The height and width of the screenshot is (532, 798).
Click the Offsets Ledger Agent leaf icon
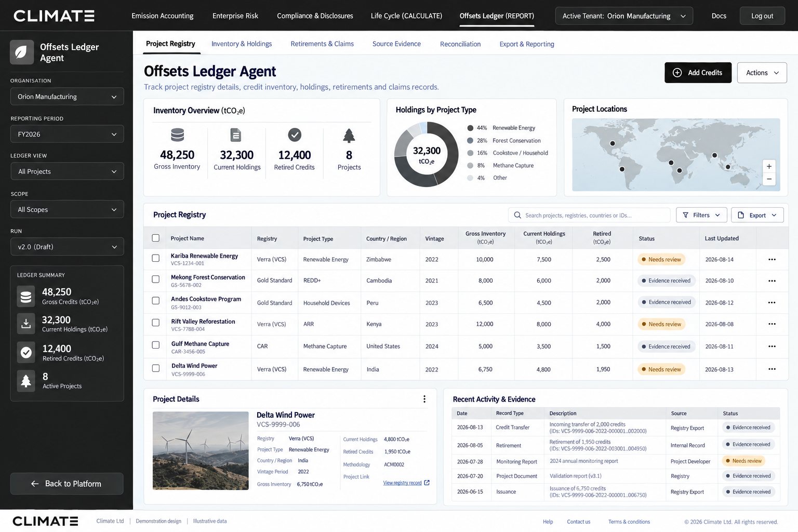point(22,52)
